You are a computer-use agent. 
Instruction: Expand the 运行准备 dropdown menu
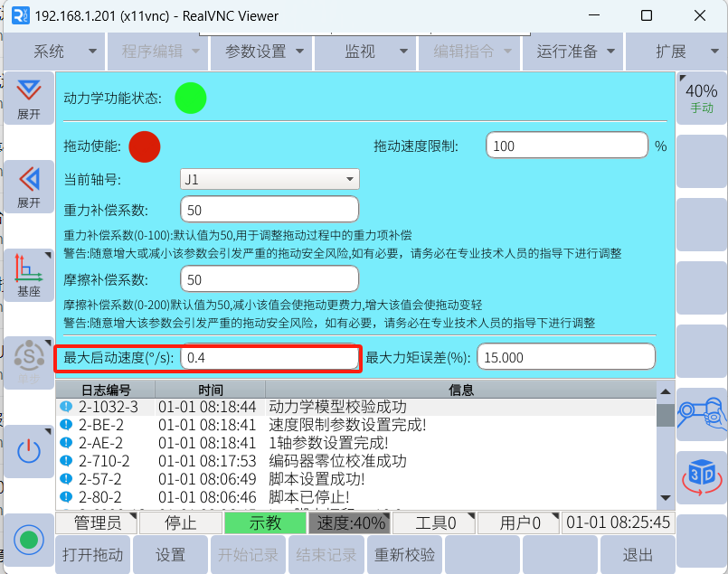click(575, 52)
